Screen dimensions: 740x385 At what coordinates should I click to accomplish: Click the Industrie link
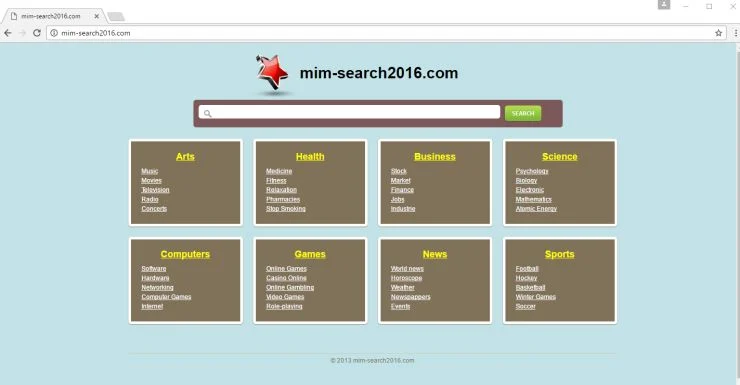(403, 209)
